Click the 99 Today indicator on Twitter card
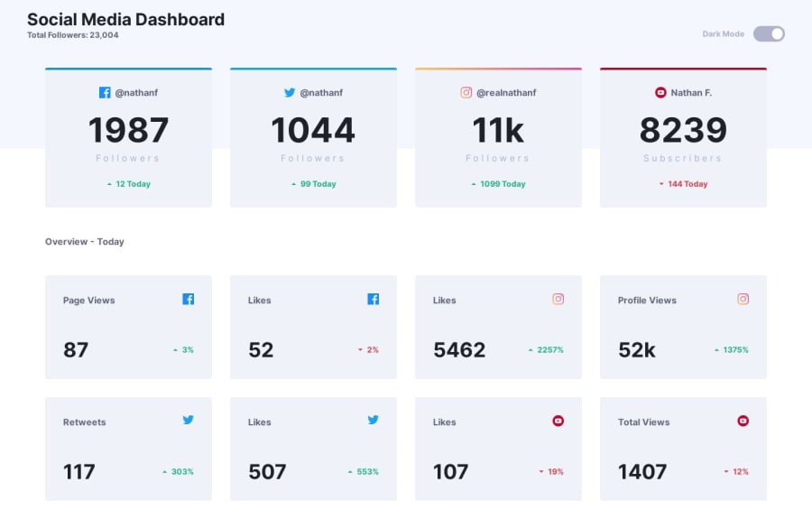This screenshot has width=812, height=510. [x=313, y=184]
